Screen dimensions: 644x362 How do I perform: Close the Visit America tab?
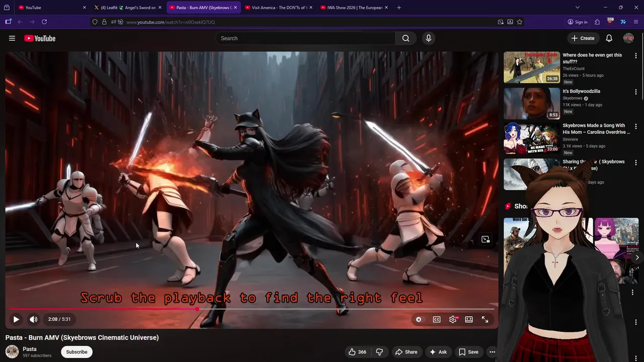click(310, 8)
